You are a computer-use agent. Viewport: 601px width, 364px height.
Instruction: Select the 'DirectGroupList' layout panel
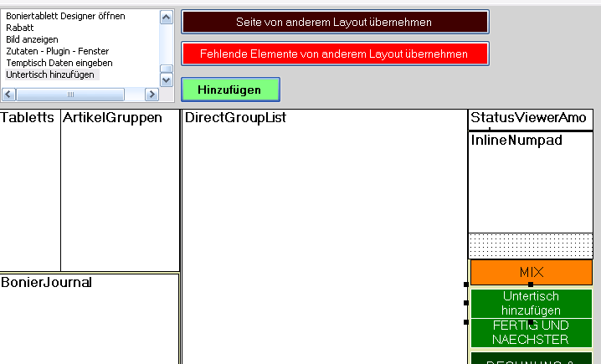pyautogui.click(x=324, y=234)
